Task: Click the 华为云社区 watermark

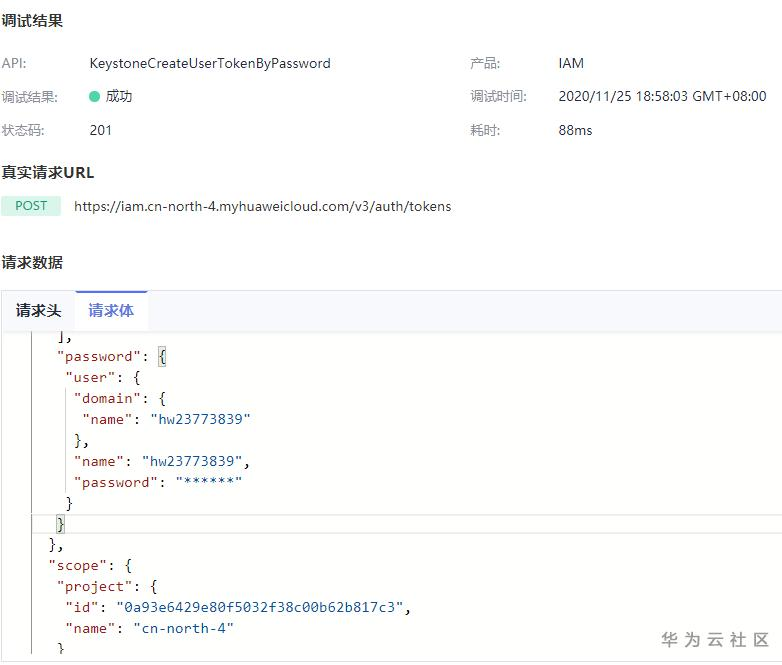Action: 715,639
